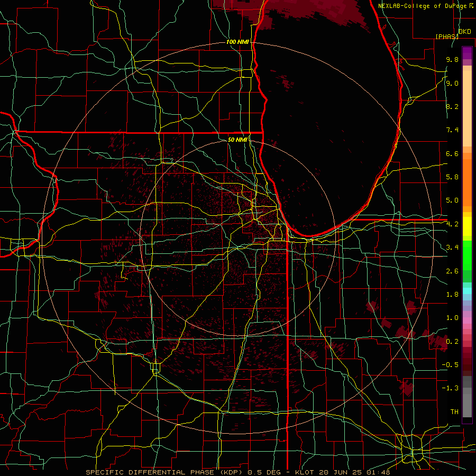Screen dimensions: 476x476
Task: Click the 100 NMI range ring label
Action: click(237, 42)
